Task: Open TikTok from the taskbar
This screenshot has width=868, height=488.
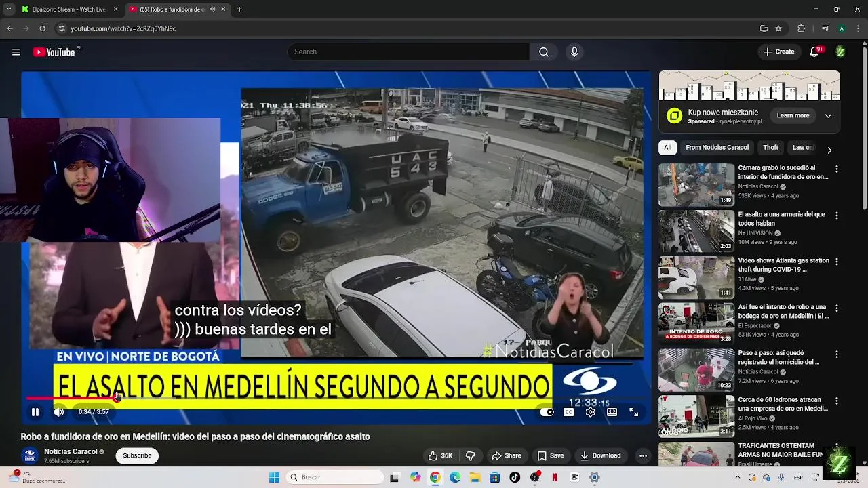Action: click(x=515, y=477)
